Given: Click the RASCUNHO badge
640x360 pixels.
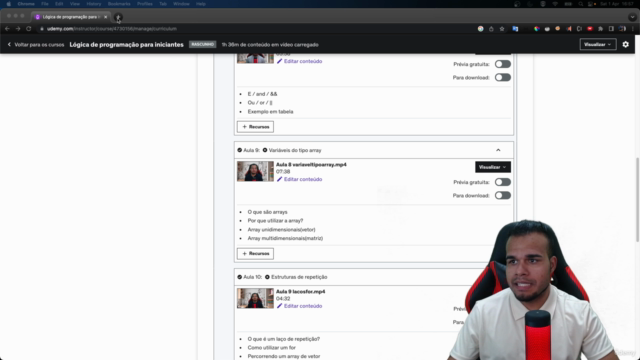Looking at the screenshot, I should coord(202,44).
